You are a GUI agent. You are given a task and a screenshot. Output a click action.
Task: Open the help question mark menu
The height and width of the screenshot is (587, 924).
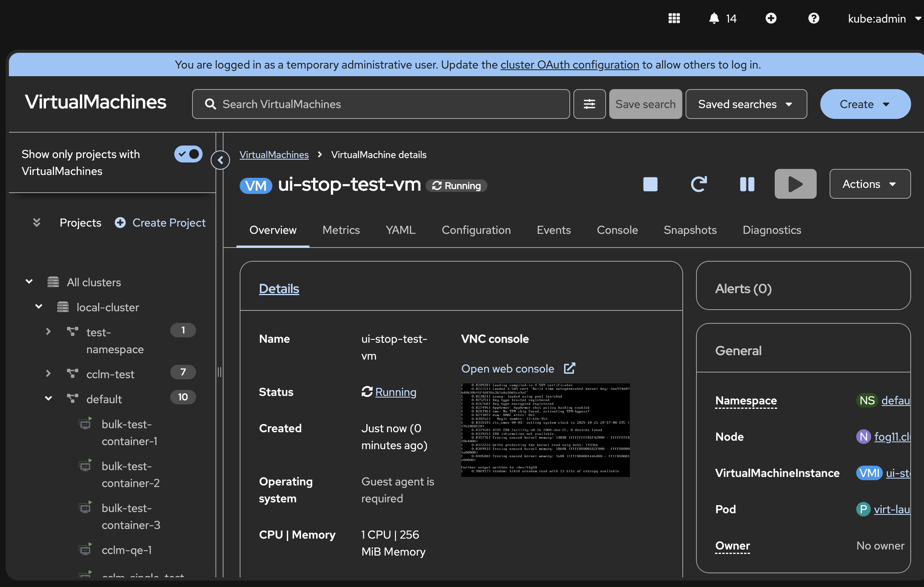(x=813, y=19)
